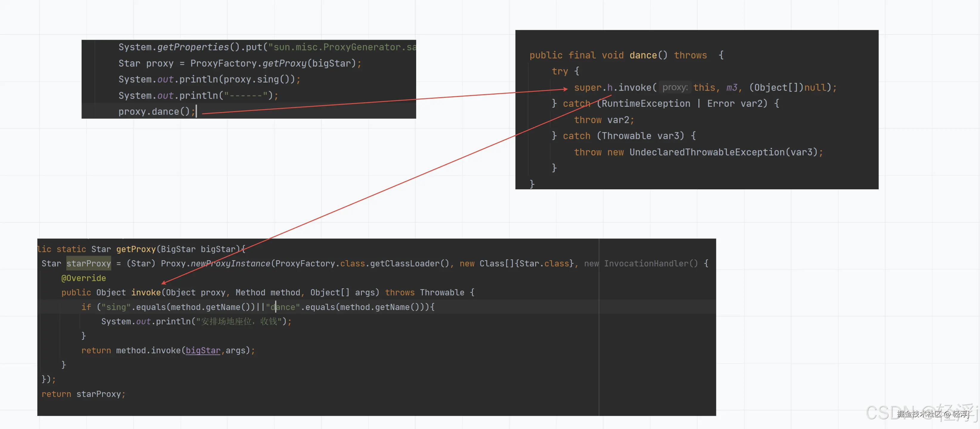The image size is (980, 429).
Task: Click the highlighted starProxy variable
Action: pos(89,264)
